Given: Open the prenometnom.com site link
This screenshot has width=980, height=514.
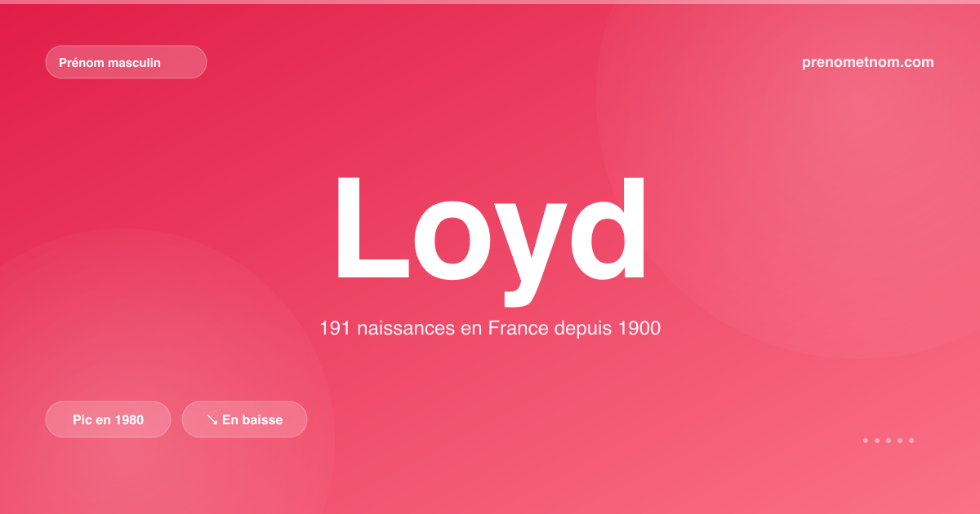Looking at the screenshot, I should tap(868, 62).
